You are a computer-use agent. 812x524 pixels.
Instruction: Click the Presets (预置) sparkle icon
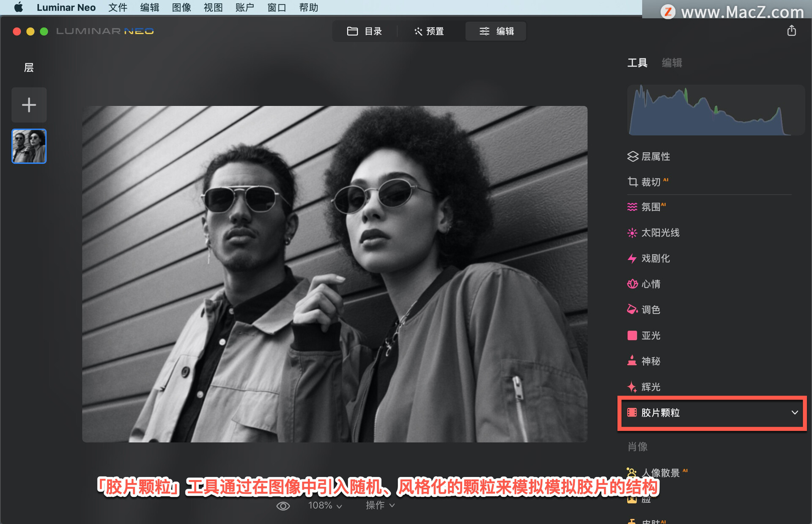click(x=418, y=31)
